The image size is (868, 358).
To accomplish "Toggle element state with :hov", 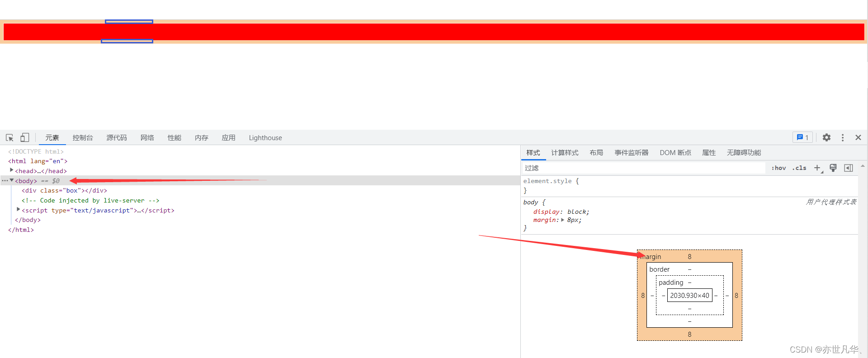I will [x=778, y=168].
